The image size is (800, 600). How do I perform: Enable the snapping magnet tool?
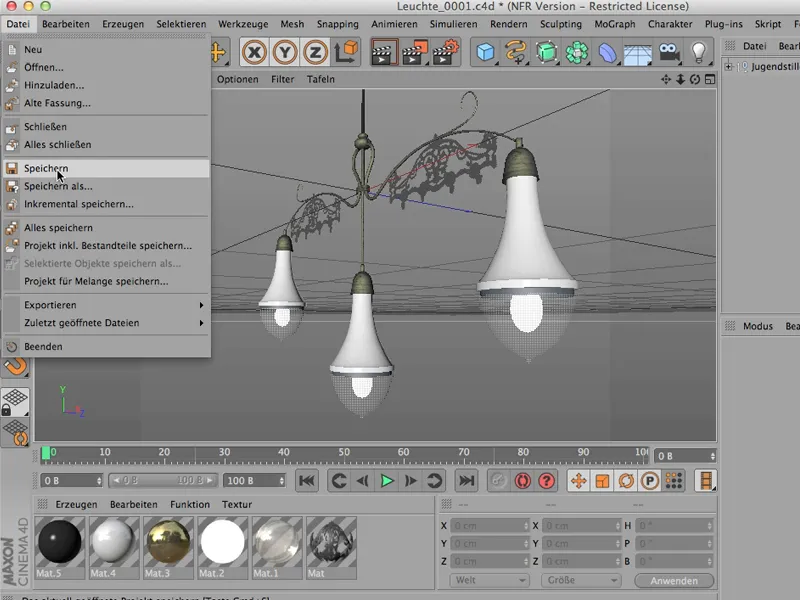(x=16, y=366)
